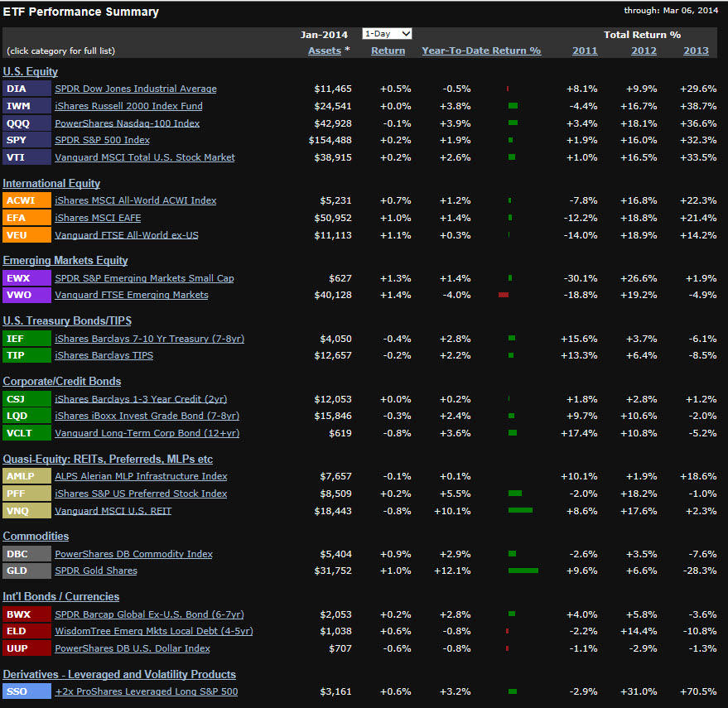Expand Int'l Bonds / Currencies category
This screenshot has height=708, width=728.
[x=60, y=596]
